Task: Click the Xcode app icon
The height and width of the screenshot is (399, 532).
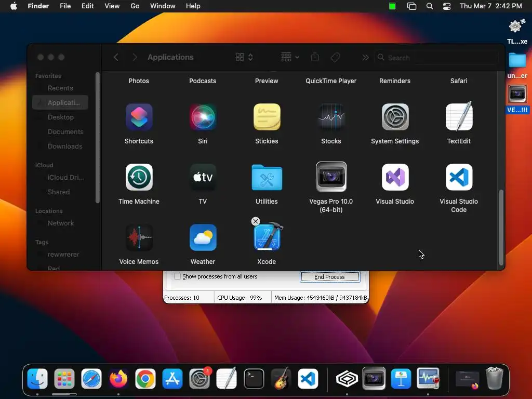Action: (268, 237)
